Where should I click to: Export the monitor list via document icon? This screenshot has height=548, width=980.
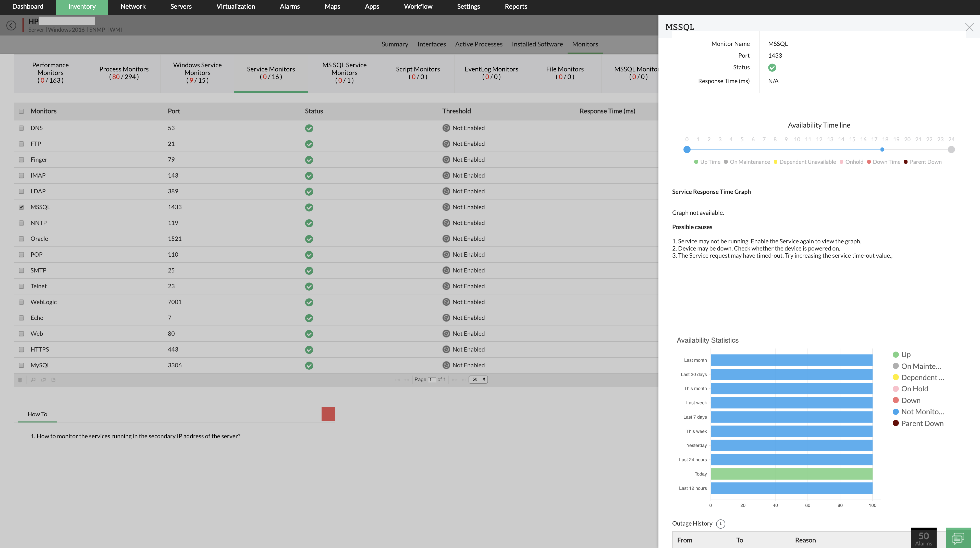click(54, 380)
